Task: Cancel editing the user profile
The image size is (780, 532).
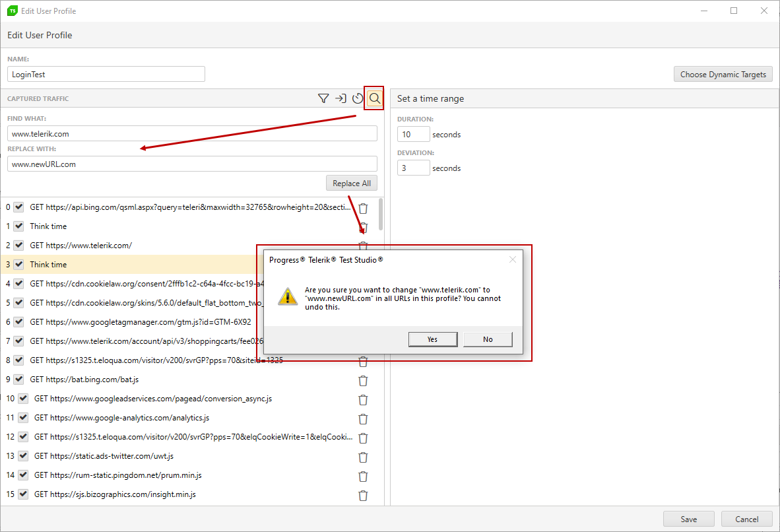Action: click(746, 519)
